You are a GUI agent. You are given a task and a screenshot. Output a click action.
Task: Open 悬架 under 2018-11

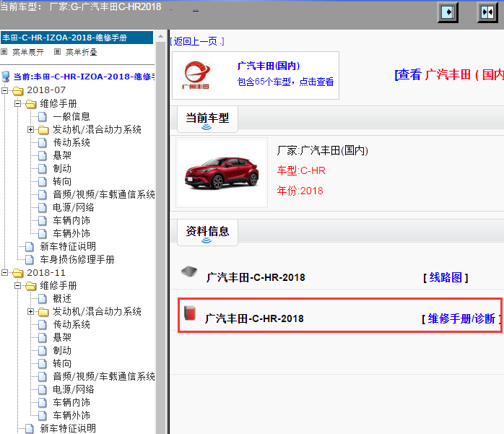[62, 337]
